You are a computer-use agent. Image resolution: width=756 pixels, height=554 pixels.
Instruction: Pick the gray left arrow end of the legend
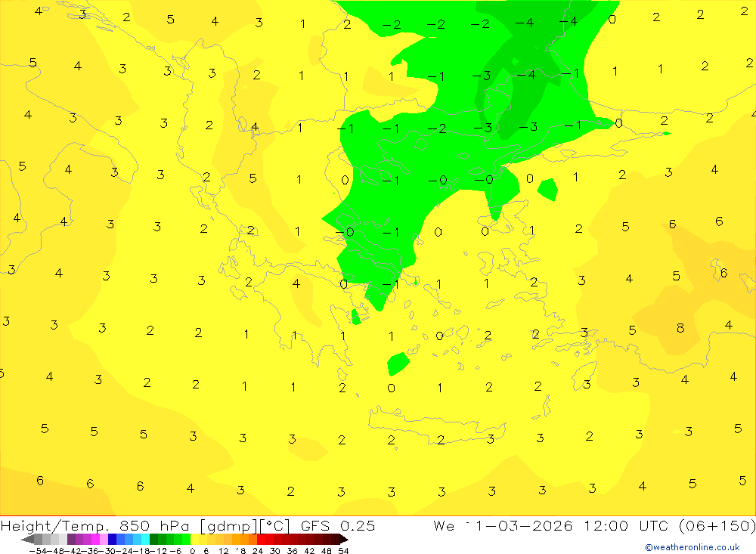pos(27,539)
